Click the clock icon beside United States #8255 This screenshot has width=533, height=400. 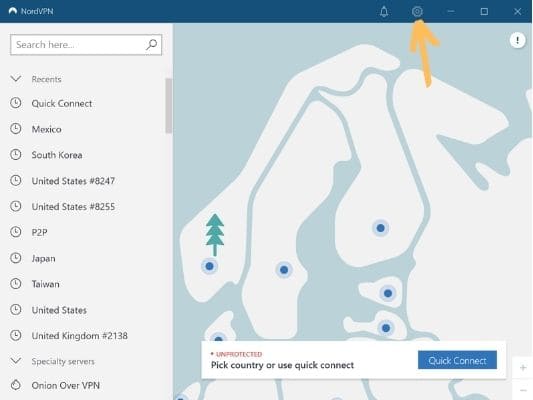(x=16, y=206)
